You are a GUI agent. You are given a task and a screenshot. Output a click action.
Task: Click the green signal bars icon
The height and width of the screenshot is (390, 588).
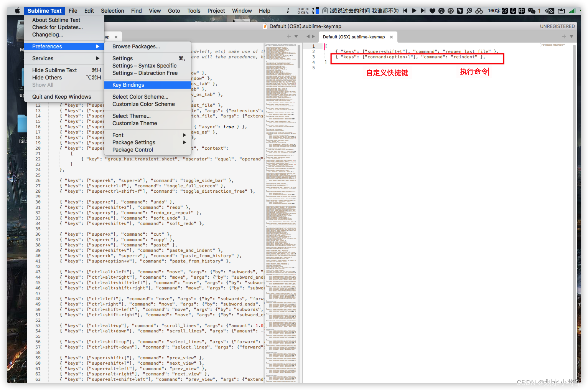tap(572, 11)
